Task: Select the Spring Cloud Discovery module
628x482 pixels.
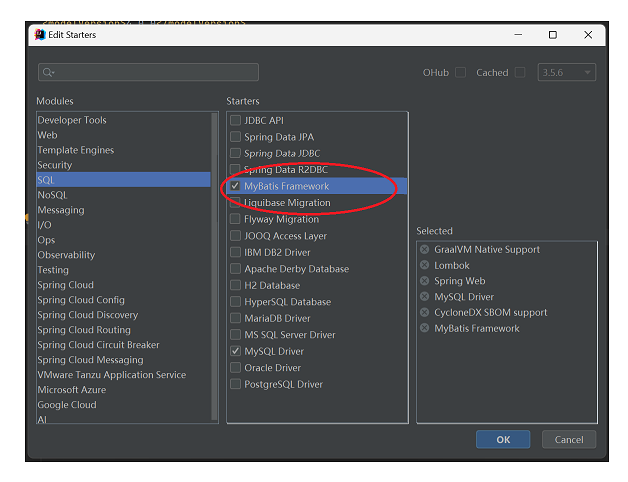Action: tap(123, 315)
